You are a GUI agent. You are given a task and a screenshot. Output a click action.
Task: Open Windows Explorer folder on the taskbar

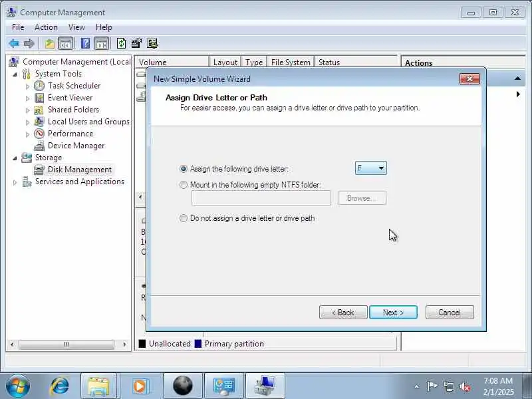[98, 386]
